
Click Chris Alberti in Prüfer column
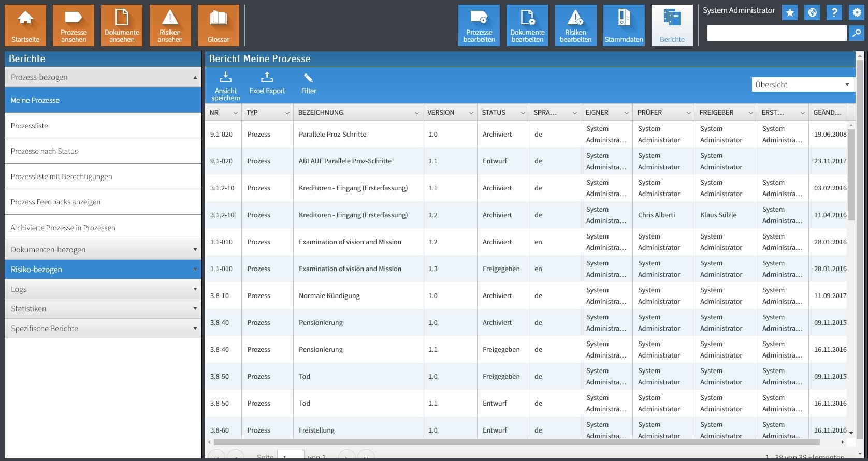pos(657,215)
